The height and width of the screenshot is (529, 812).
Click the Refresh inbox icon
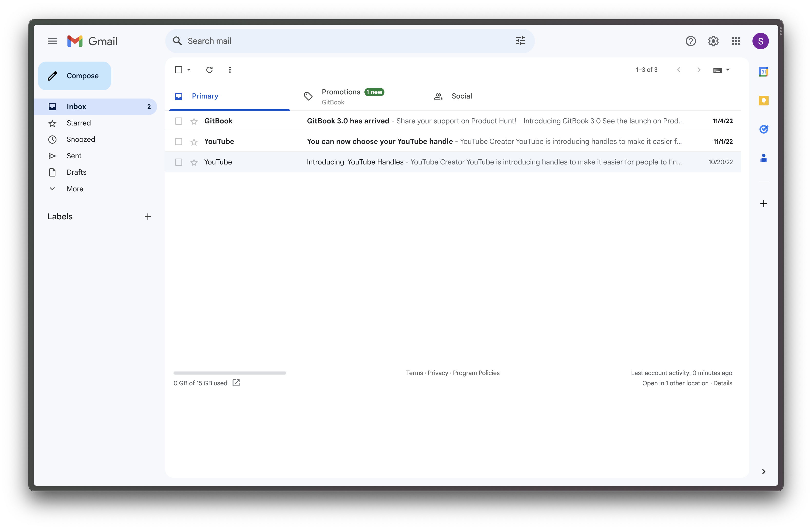[209, 70]
